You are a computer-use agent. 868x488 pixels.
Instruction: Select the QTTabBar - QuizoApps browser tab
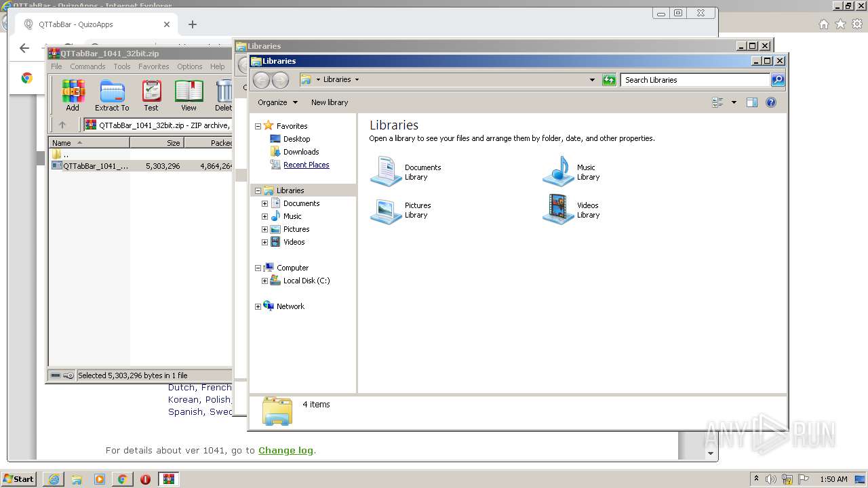97,24
